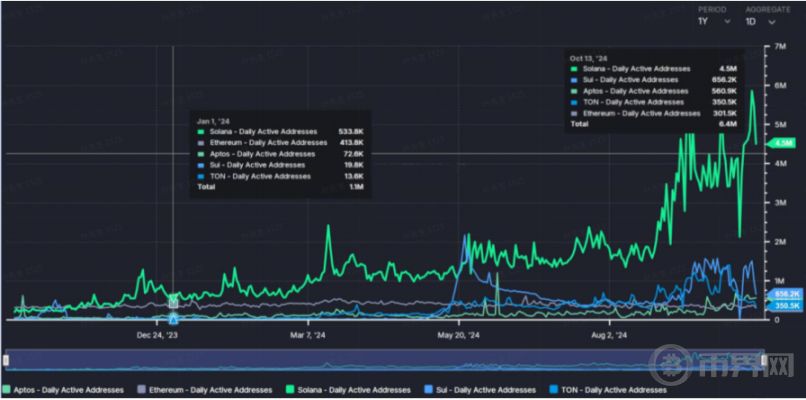The image size is (806, 400).
Task: Click the TON 13.6K tooltip row
Action: [281, 176]
